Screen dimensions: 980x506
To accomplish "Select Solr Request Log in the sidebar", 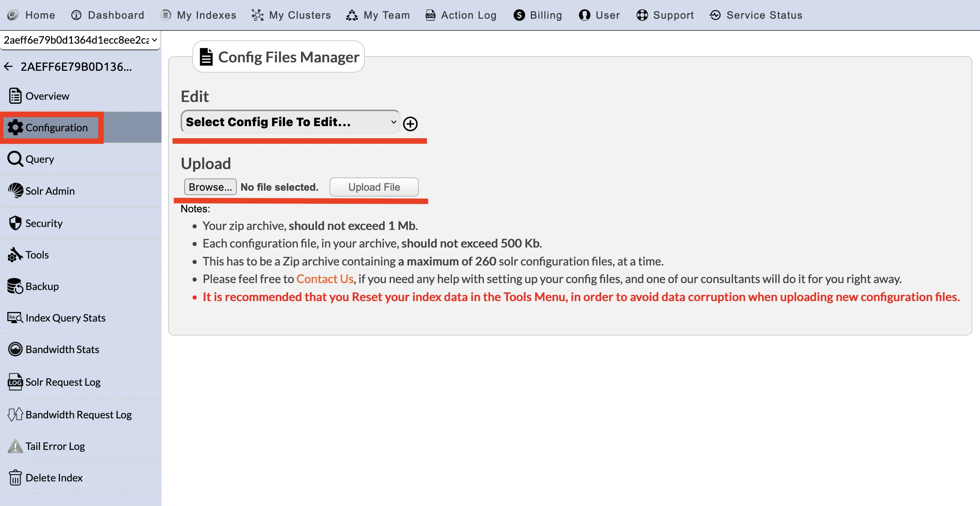I will coord(63,382).
